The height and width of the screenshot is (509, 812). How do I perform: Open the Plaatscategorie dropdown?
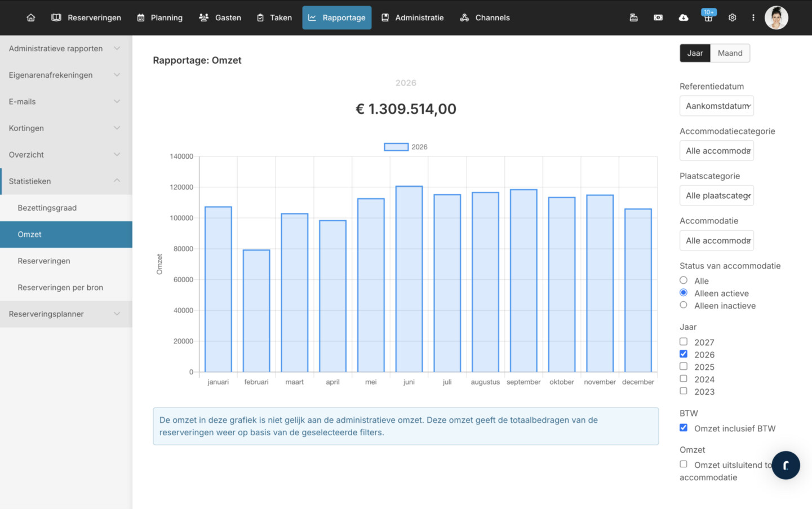tap(716, 195)
